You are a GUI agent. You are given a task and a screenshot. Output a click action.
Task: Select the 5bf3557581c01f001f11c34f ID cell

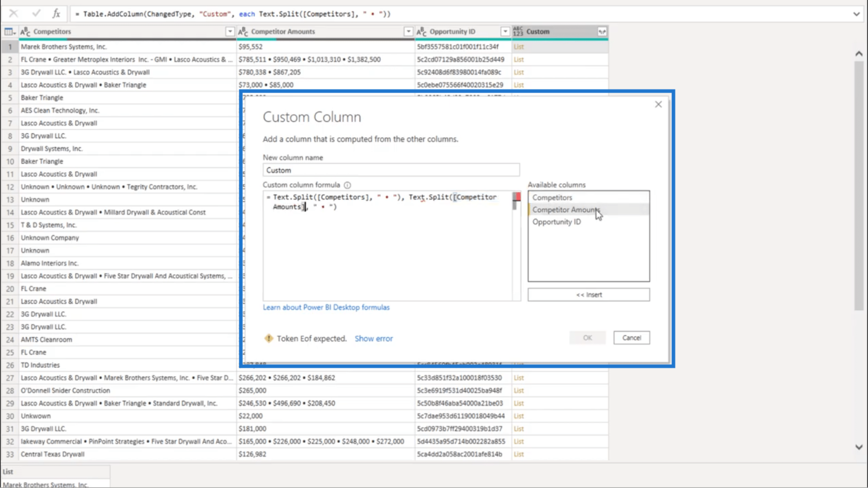point(463,46)
